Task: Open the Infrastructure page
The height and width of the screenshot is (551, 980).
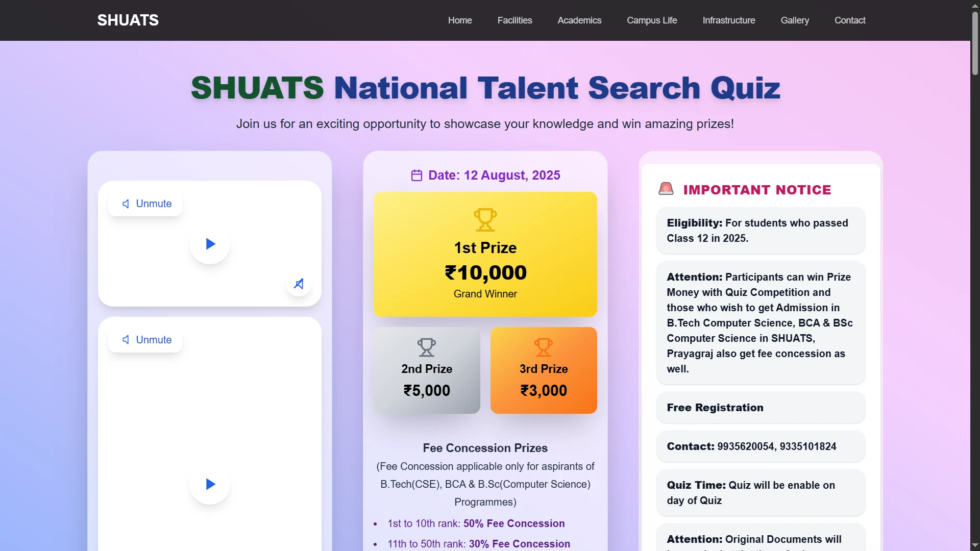Action: [x=728, y=20]
